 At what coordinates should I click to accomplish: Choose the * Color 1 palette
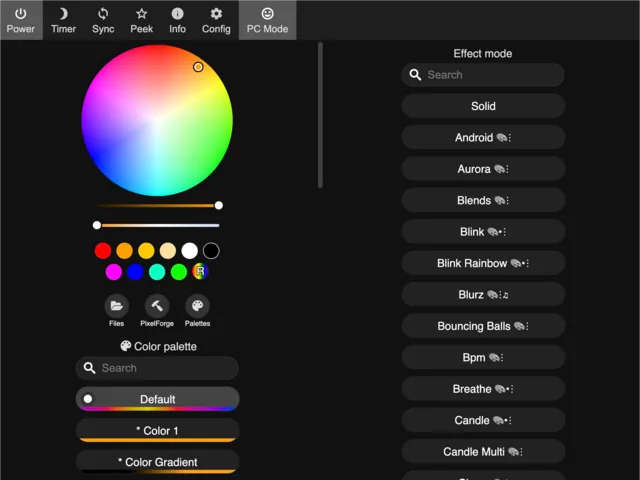click(157, 431)
